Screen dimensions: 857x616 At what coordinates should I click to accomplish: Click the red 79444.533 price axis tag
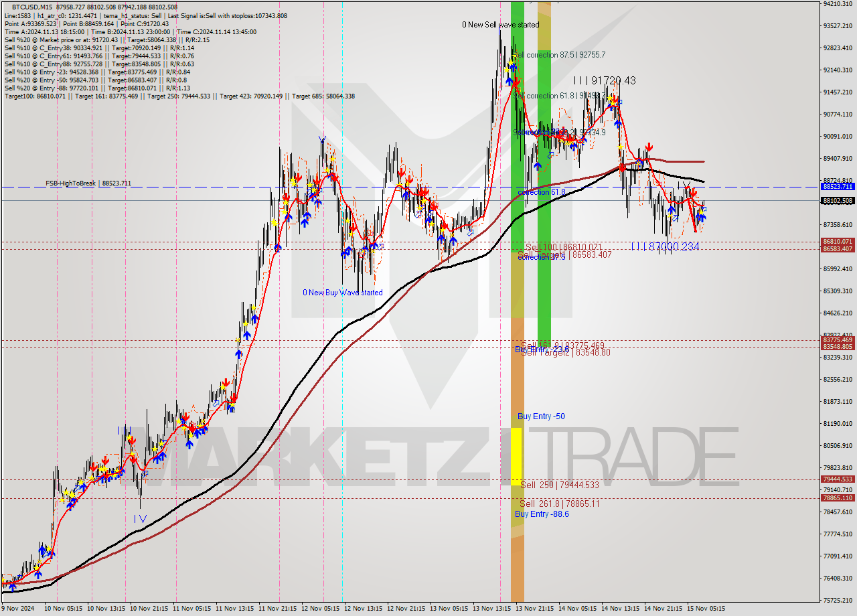coord(838,479)
